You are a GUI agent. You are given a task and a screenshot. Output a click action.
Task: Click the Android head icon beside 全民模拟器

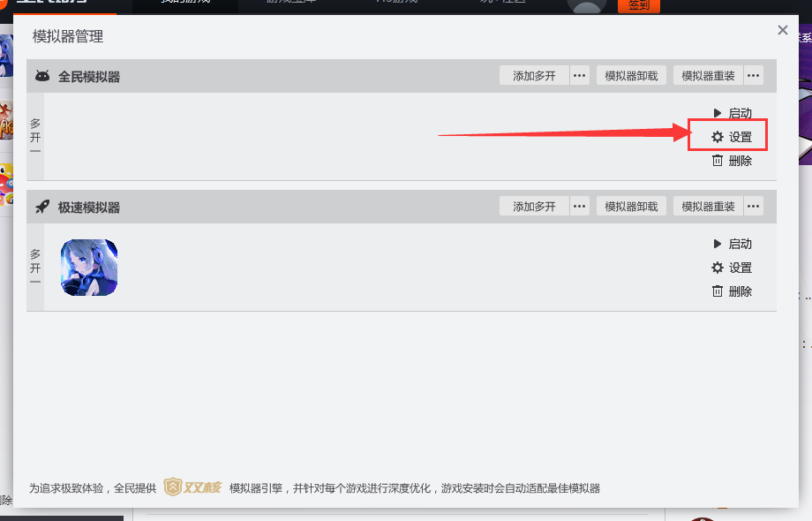(42, 75)
